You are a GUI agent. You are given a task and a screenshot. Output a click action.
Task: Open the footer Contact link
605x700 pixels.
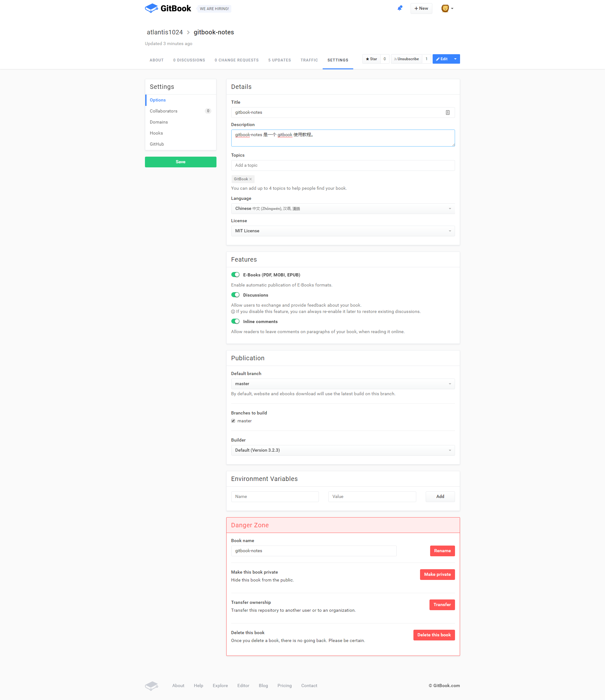[309, 686]
